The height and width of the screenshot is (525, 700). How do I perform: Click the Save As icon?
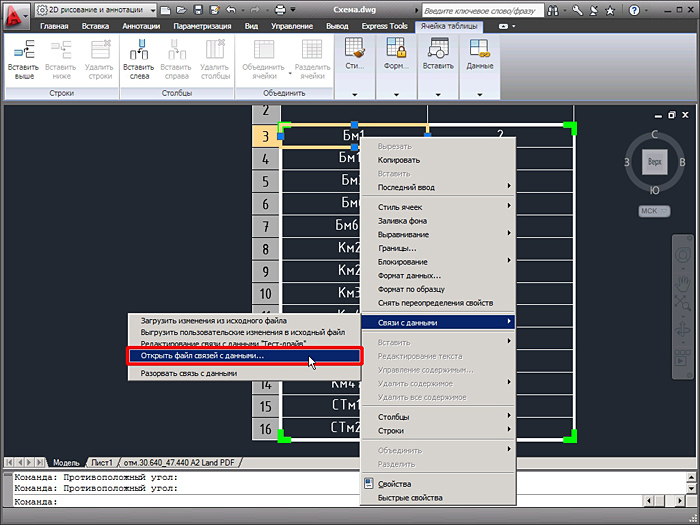tap(214, 10)
